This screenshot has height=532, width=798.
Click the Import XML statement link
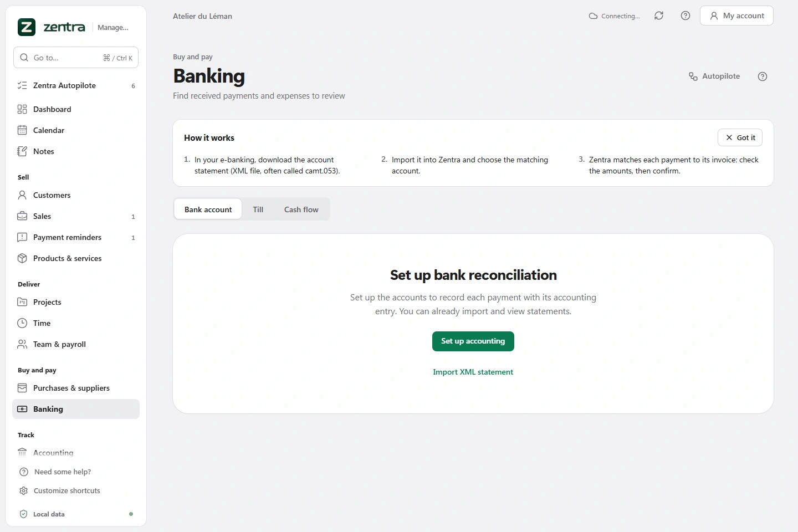473,372
